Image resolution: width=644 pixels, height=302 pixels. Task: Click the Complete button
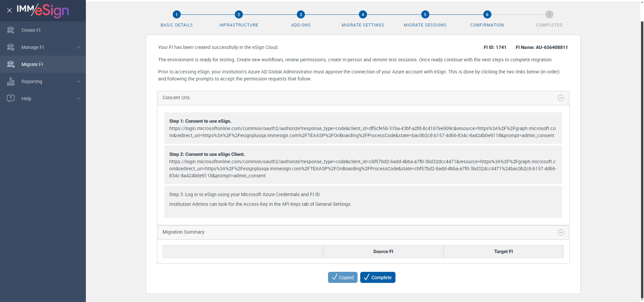point(378,278)
